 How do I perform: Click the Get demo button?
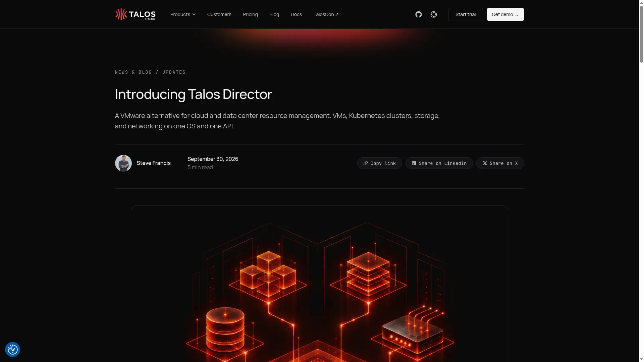click(505, 14)
